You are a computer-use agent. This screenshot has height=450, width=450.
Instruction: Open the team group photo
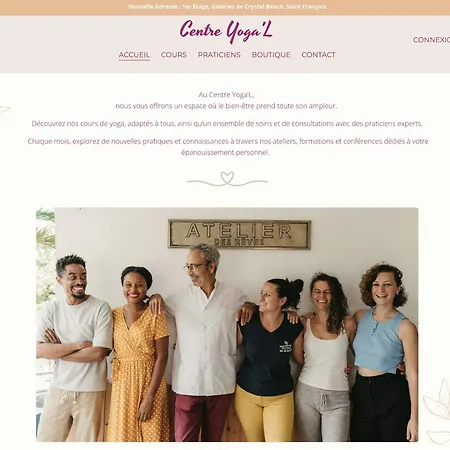click(x=227, y=325)
